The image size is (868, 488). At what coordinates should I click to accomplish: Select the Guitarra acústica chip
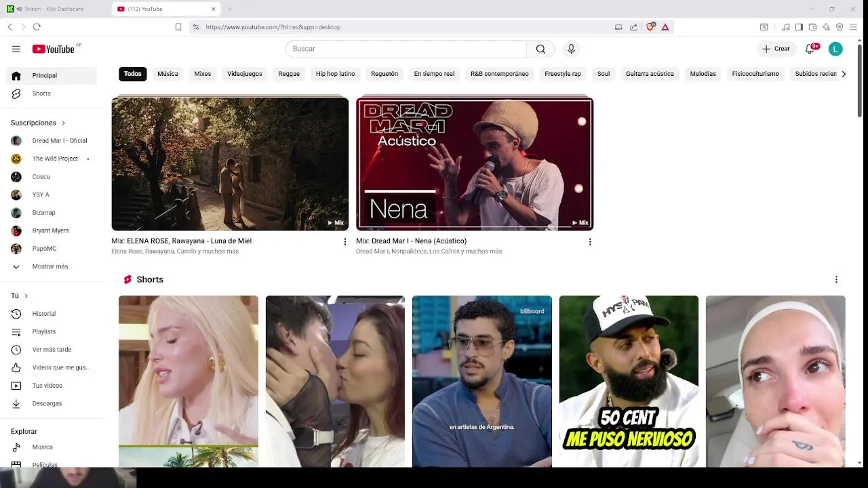point(650,74)
